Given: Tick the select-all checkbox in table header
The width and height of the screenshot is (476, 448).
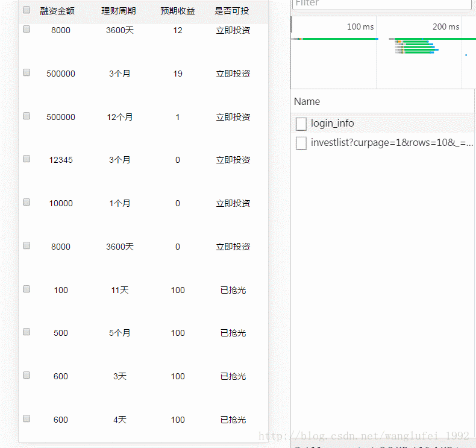Looking at the screenshot, I should (27, 10).
